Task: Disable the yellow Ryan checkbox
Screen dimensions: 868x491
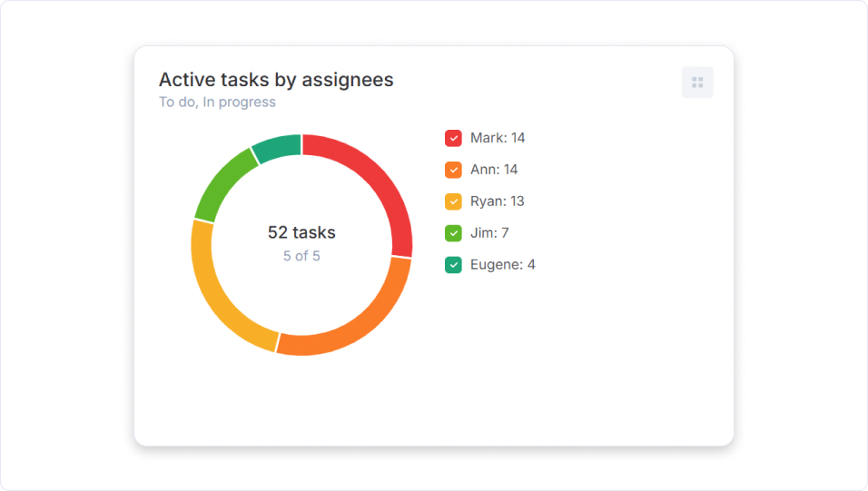Action: click(454, 201)
